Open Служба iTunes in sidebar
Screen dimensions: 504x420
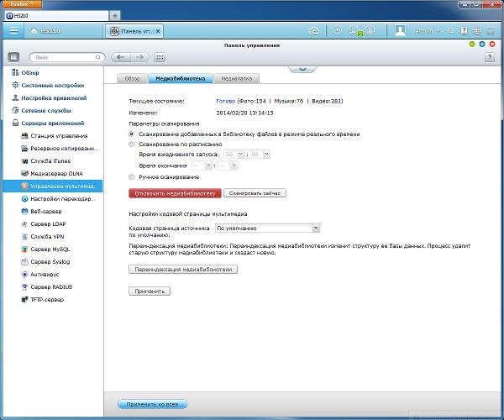pyautogui.click(x=45, y=160)
